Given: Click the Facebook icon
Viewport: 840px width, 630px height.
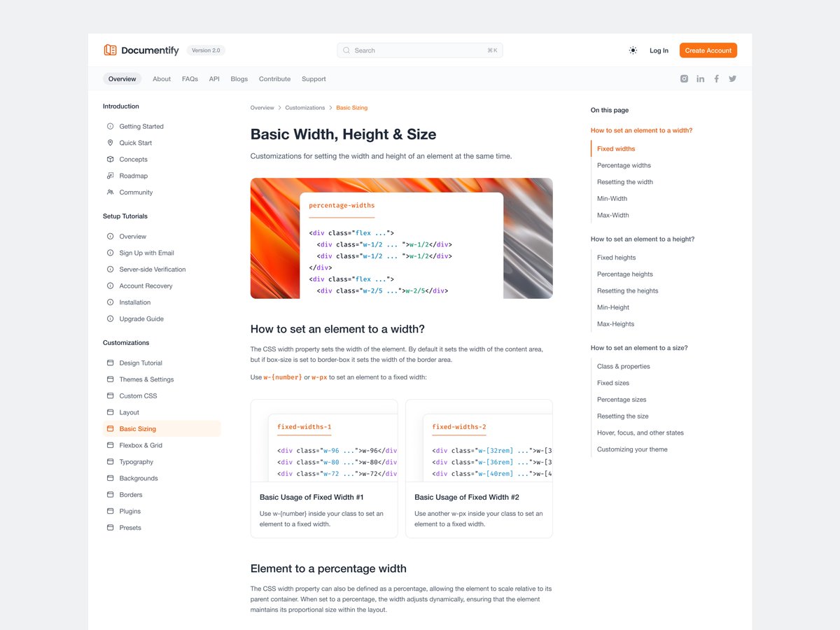Looking at the screenshot, I should point(716,78).
